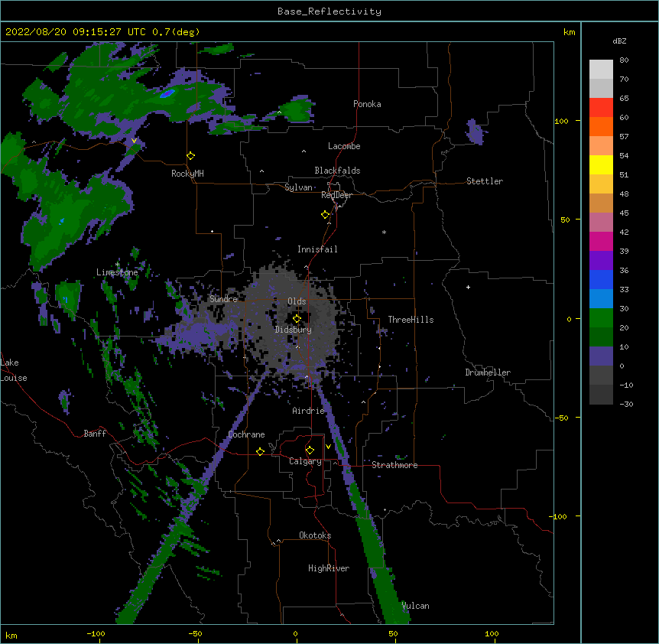Click the dBZ legend heading
The width and height of the screenshot is (659, 644).
click(619, 41)
